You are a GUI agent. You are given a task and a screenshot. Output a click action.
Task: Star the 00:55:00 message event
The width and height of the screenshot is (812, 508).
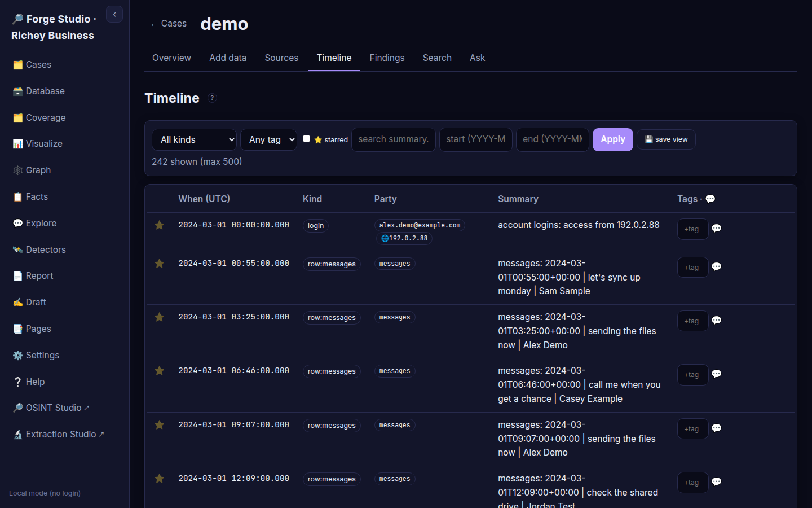[x=160, y=264]
